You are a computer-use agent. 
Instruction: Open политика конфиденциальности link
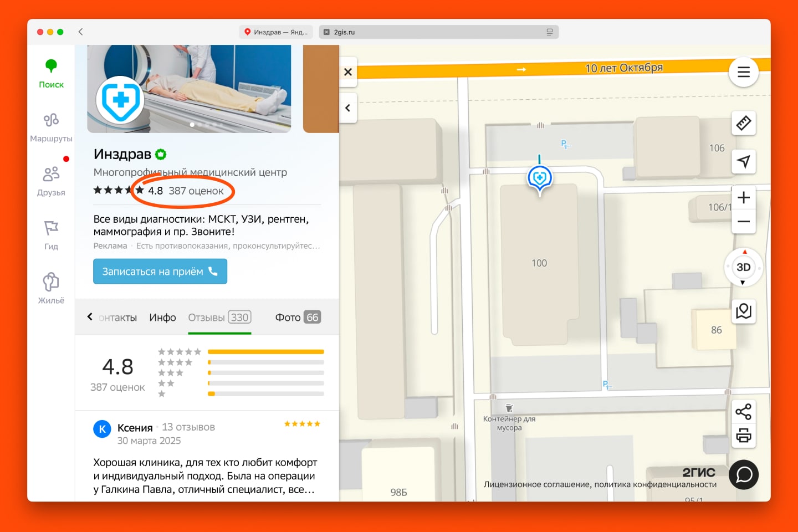point(656,484)
